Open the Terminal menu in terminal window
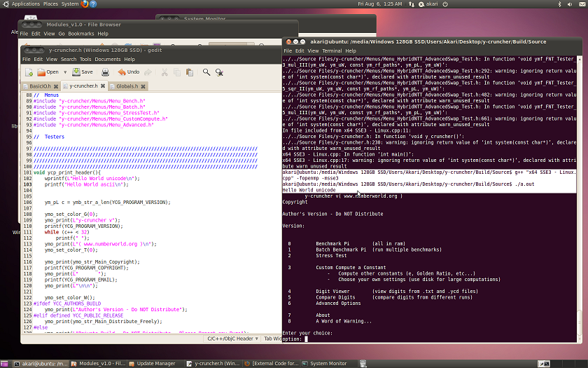The width and height of the screenshot is (588, 368). 331,51
